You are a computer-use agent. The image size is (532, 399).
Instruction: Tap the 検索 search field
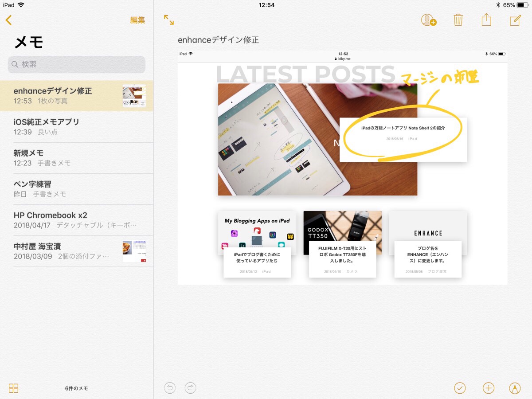[76, 64]
